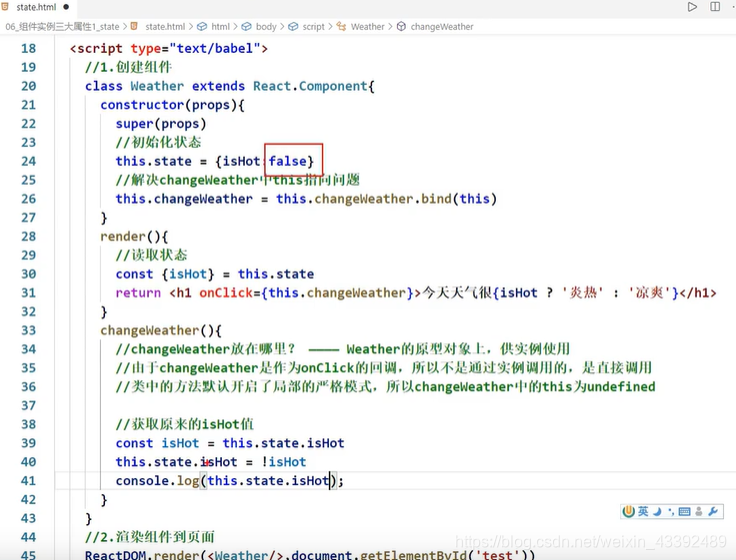736x560 pixels.
Task: Open the wrench settings icon in IME toolbar
Action: (713, 511)
